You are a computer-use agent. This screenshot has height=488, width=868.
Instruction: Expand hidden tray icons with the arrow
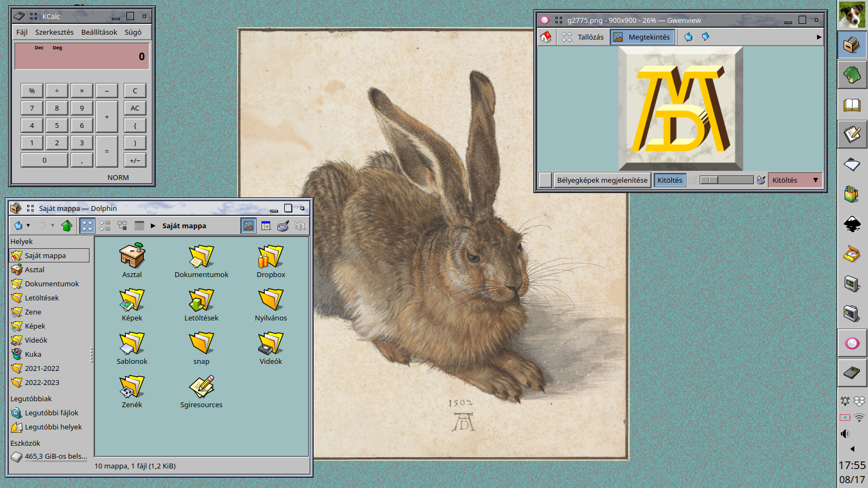click(852, 448)
